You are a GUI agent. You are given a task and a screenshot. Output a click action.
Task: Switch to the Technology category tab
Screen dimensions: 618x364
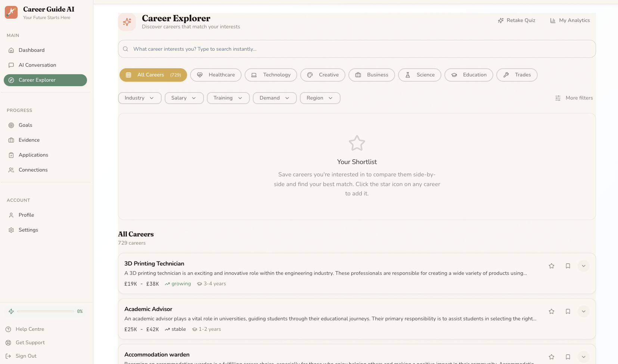[x=271, y=75]
